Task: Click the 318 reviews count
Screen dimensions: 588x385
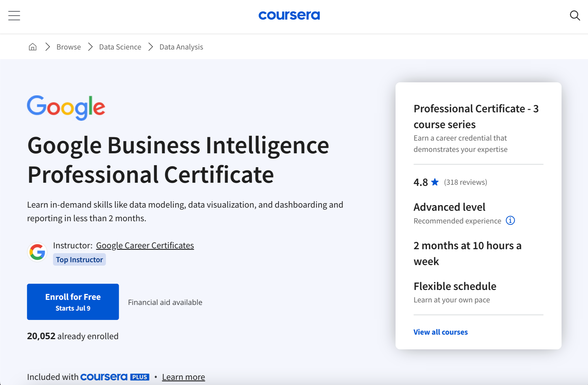Action: [465, 182]
